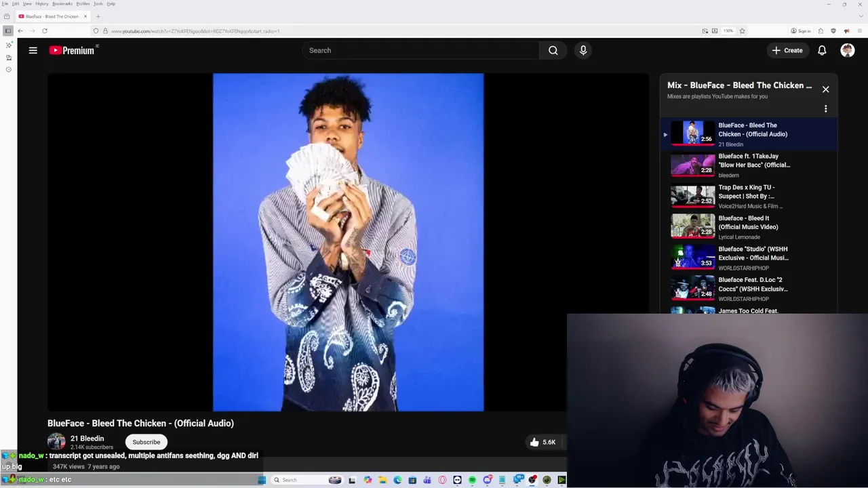The width and height of the screenshot is (868, 488).
Task: Open the History menu
Action: 42,3
